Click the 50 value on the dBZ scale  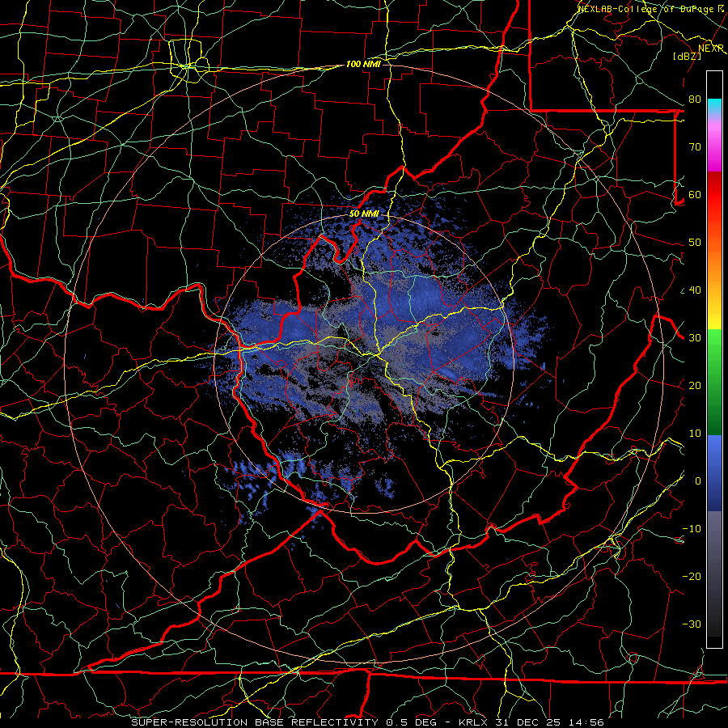[695, 243]
